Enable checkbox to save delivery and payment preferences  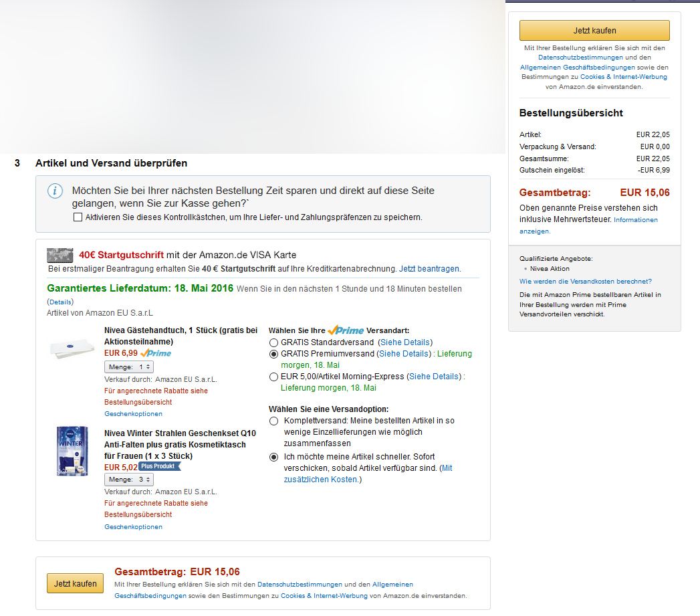pyautogui.click(x=78, y=217)
